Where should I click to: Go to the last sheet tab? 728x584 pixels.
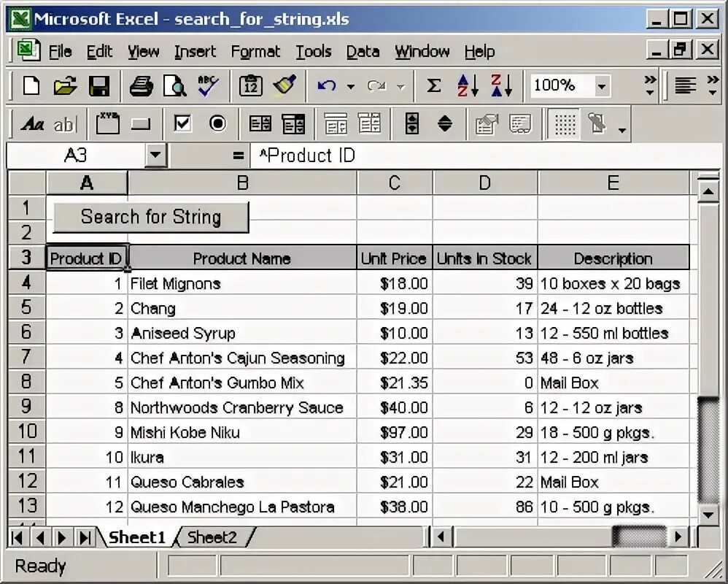click(85, 538)
